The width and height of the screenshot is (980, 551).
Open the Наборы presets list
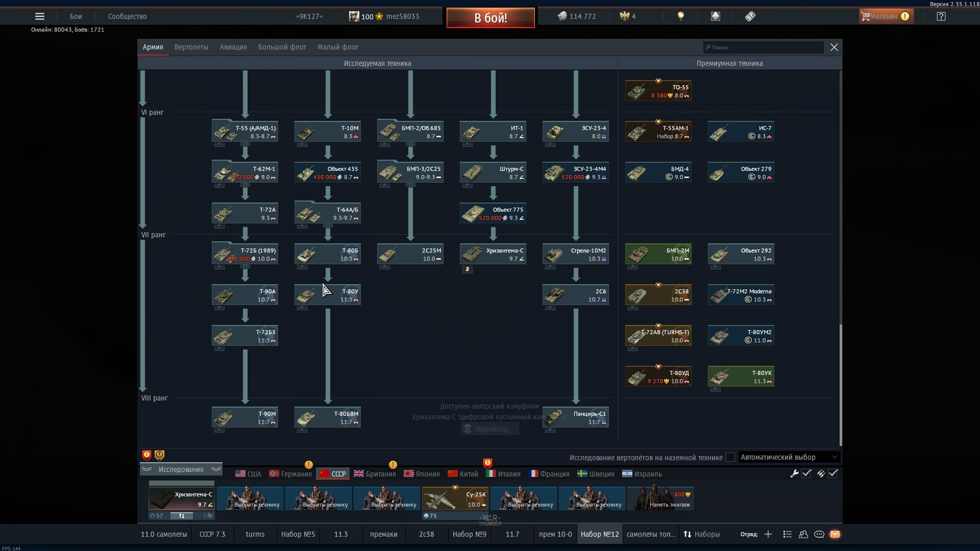pyautogui.click(x=702, y=534)
